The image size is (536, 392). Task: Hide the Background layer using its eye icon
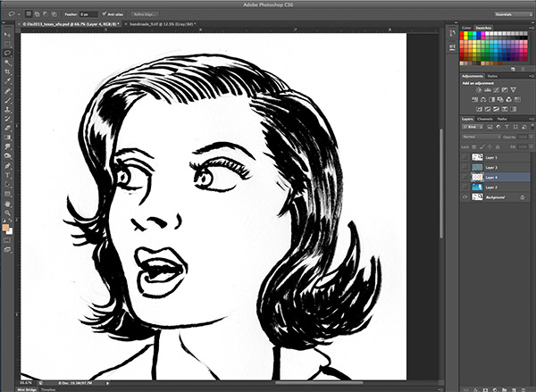tap(465, 196)
